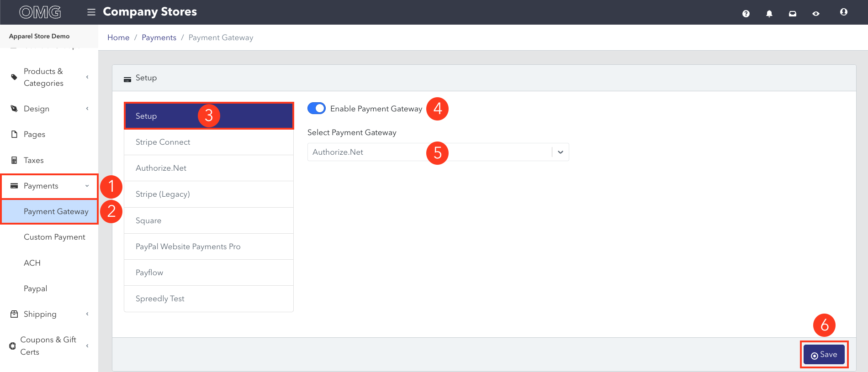
Task: Click the Shipping box icon
Action: [x=14, y=314]
